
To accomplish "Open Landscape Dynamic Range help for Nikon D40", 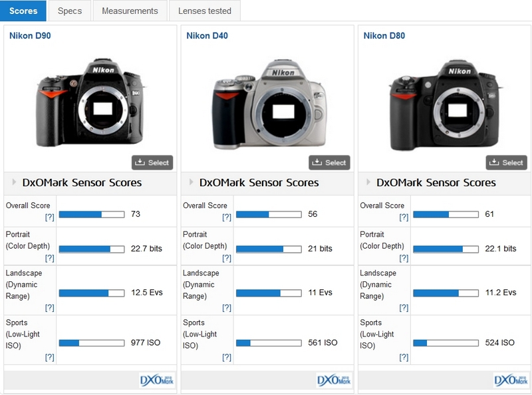I will 227,308.
